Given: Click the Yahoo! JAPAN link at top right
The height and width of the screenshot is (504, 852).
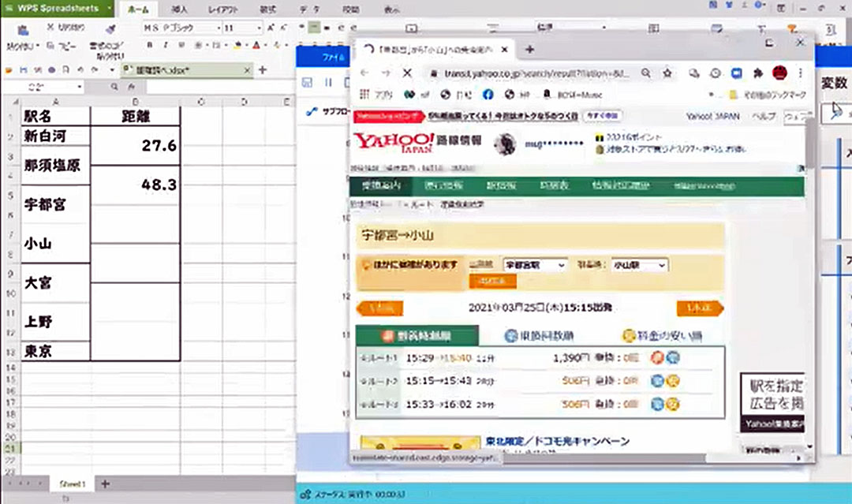Looking at the screenshot, I should (x=712, y=116).
